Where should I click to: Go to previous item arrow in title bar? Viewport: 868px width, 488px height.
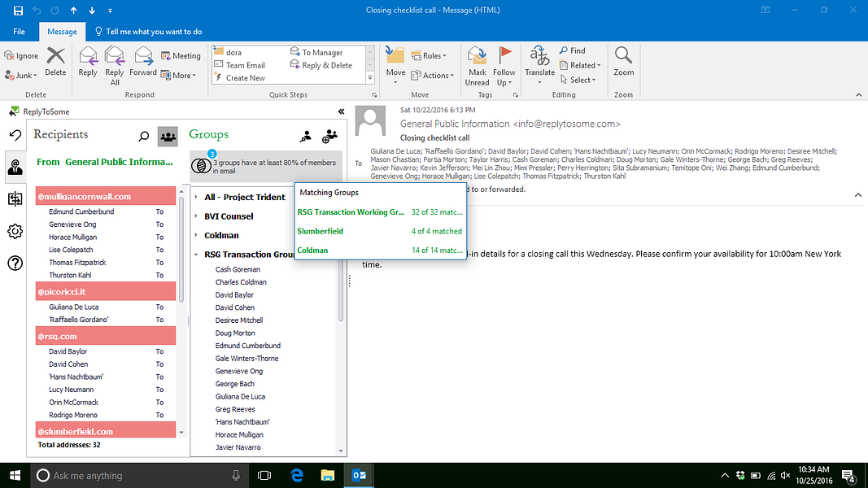pos(74,10)
